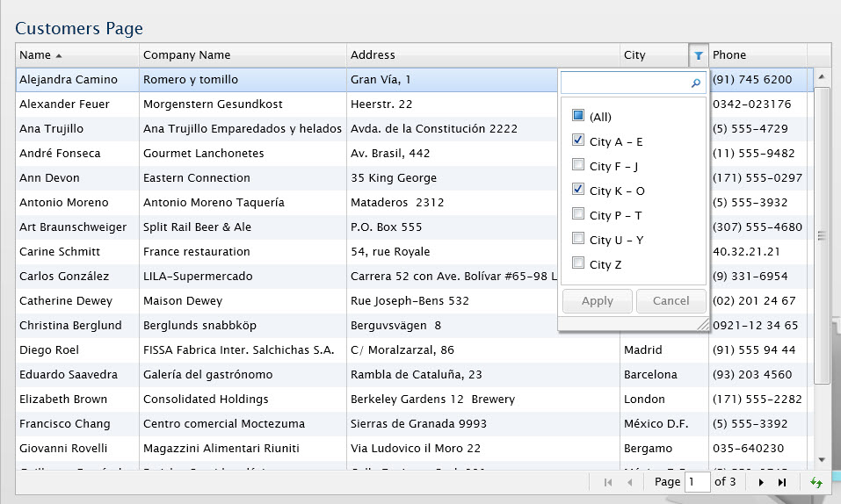The width and height of the screenshot is (841, 504).
Task: Go to the next page icon
Action: pyautogui.click(x=761, y=482)
